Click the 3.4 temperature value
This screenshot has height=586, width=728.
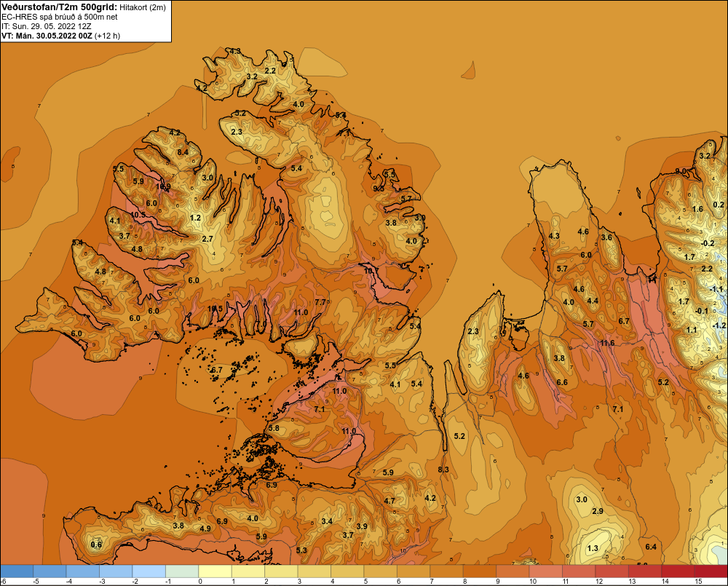click(x=327, y=521)
